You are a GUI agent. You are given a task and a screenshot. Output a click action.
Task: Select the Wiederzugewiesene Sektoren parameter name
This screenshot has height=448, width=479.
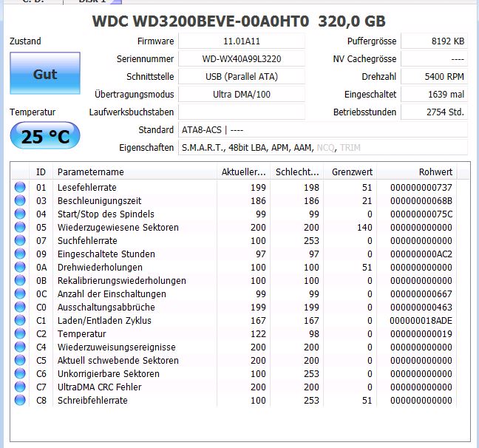pyautogui.click(x=118, y=228)
